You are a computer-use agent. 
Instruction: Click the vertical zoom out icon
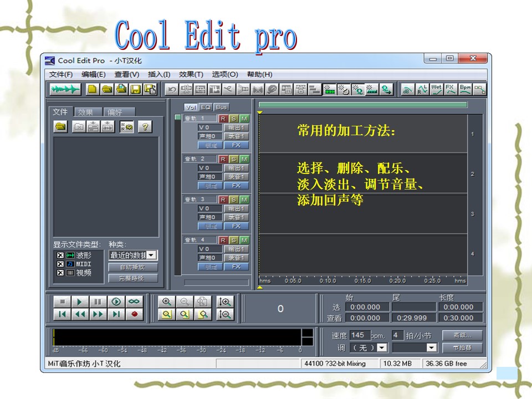(x=224, y=314)
